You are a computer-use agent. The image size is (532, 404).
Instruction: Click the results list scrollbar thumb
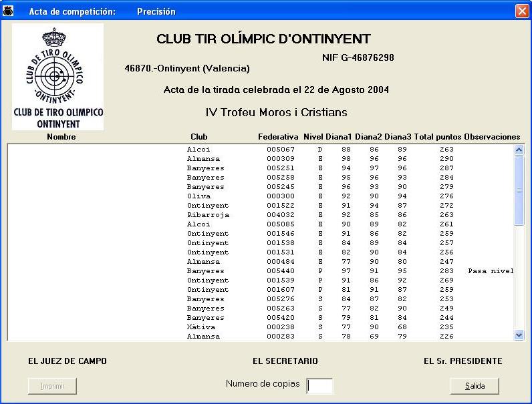pos(519,190)
